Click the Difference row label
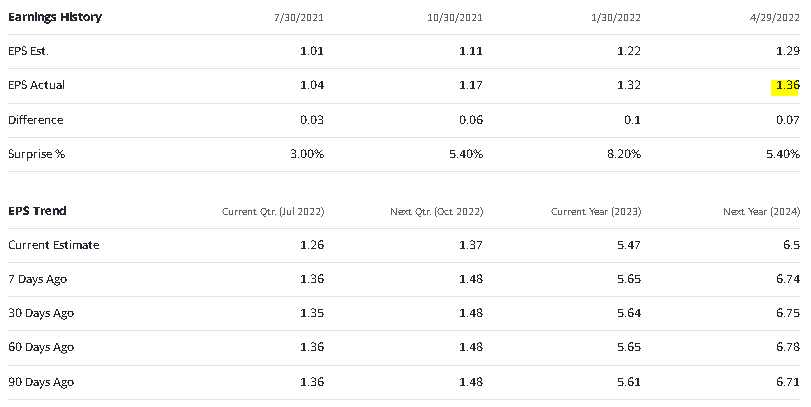This screenshot has width=811, height=407. [35, 120]
